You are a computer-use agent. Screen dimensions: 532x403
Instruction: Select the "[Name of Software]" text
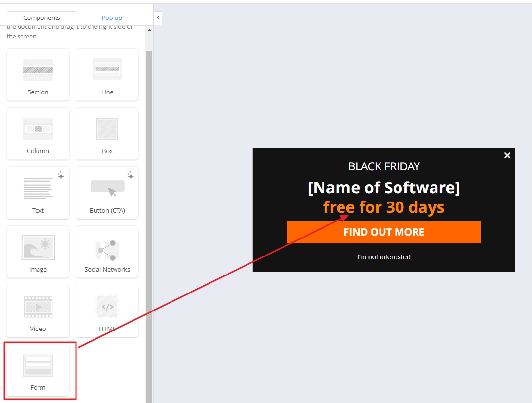[x=384, y=188]
